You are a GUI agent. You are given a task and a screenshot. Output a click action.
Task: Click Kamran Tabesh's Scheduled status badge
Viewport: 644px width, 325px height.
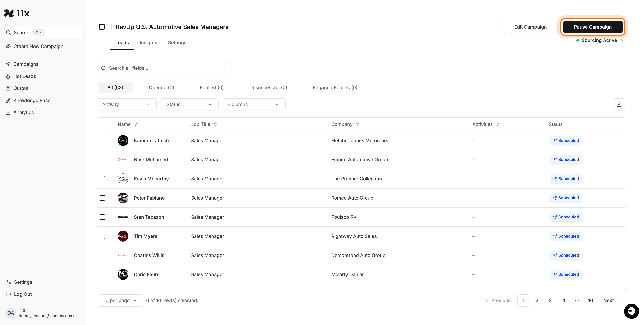pos(566,140)
